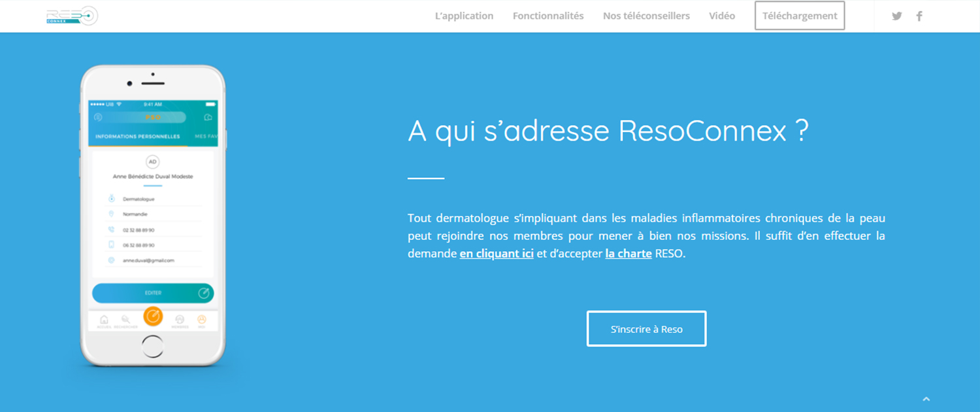This screenshot has width=980, height=412.
Task: Open Nos téléconseillers menu item
Action: 646,16
